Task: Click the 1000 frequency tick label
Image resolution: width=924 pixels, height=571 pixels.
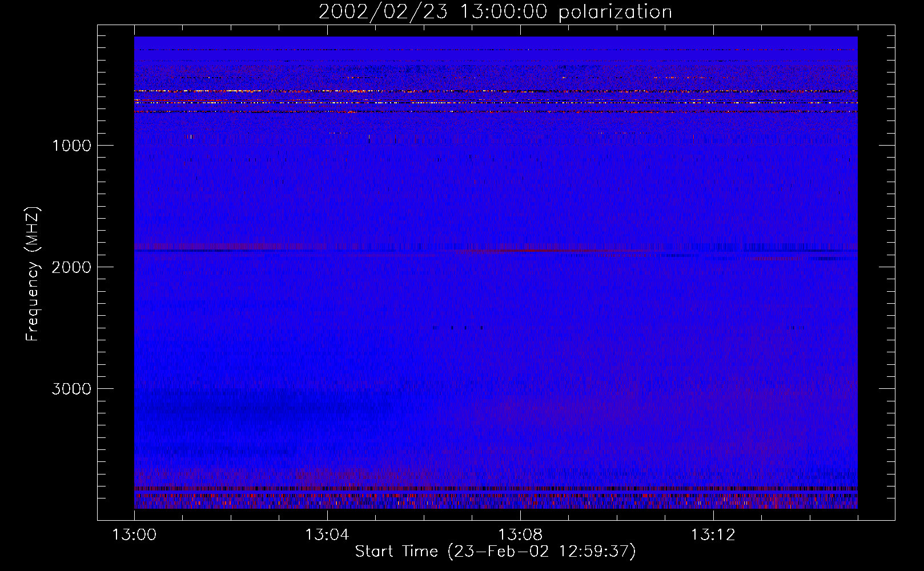Action: [x=71, y=146]
